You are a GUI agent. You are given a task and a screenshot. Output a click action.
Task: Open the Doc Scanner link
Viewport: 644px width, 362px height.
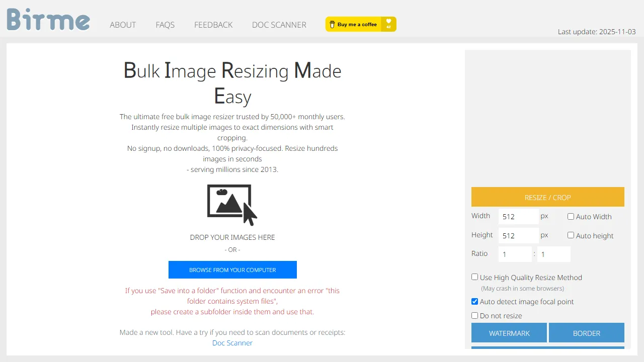(232, 343)
